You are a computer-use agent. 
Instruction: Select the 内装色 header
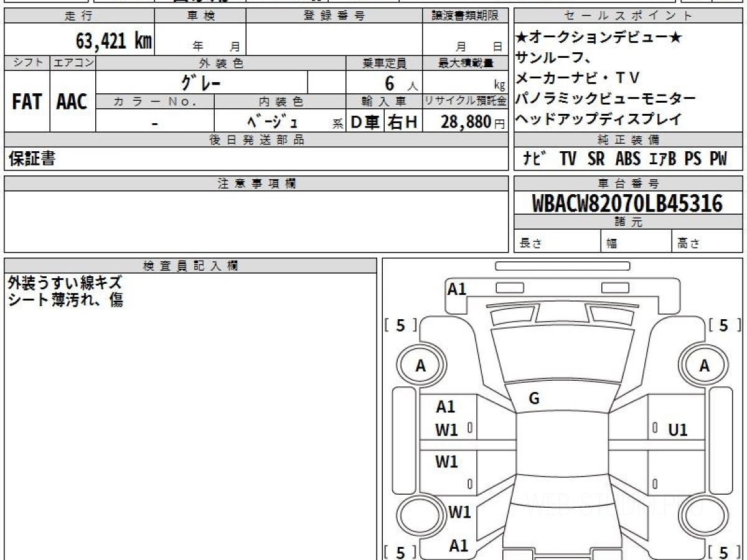(280, 101)
